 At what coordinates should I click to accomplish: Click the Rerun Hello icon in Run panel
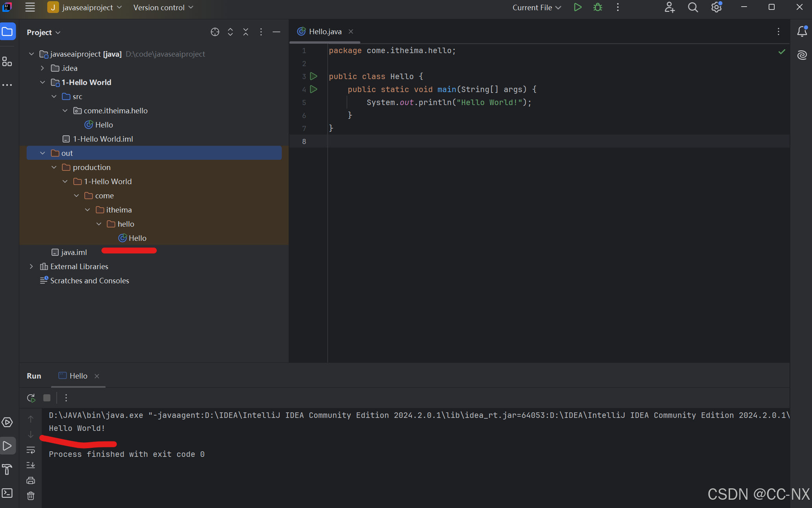pos(31,398)
